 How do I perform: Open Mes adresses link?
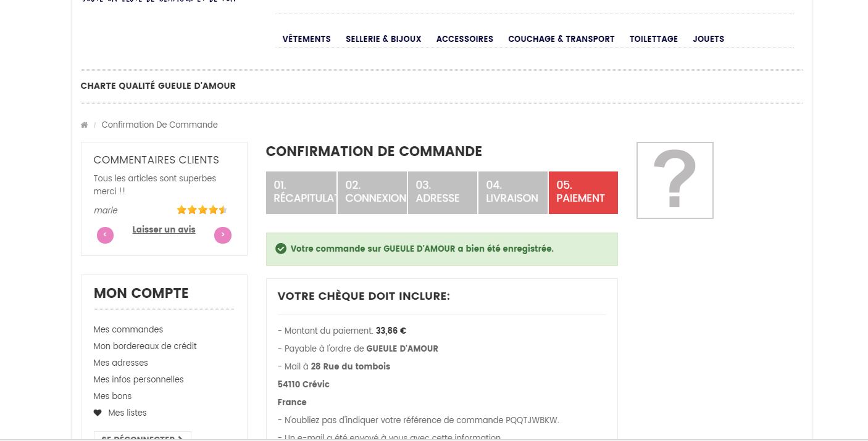pos(120,363)
